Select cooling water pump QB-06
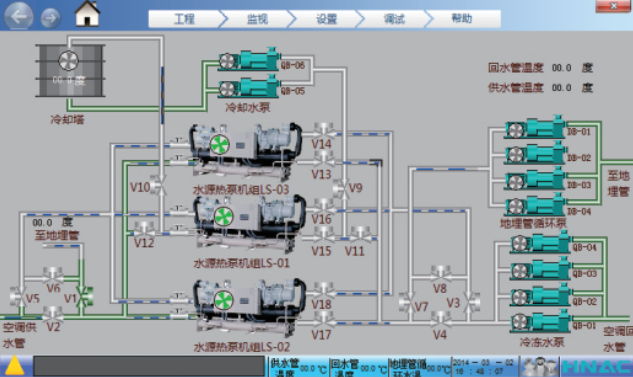This screenshot has width=633, height=377. tap(249, 60)
